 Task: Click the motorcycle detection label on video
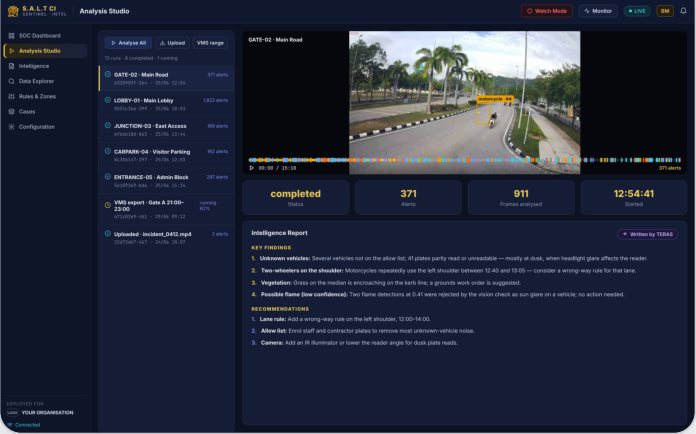point(495,99)
